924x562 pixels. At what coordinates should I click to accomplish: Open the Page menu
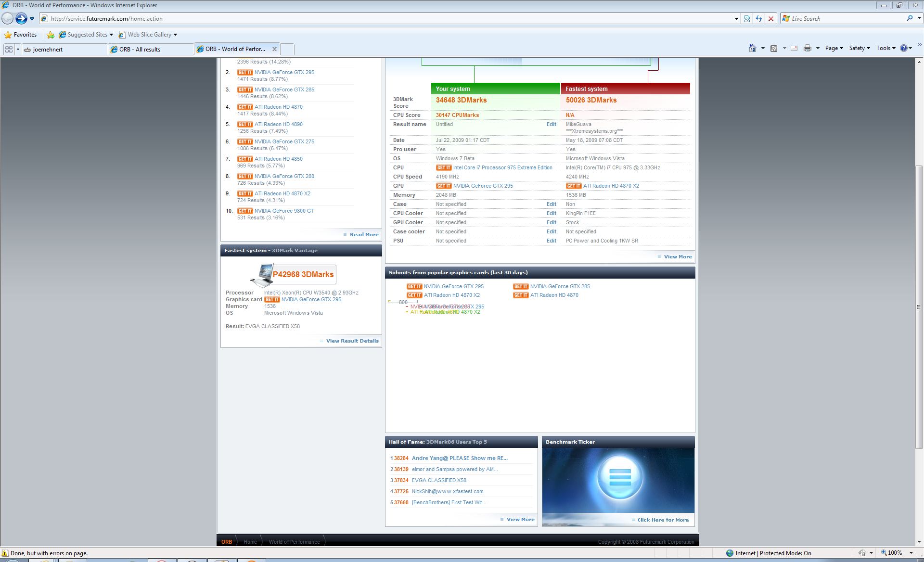point(834,48)
